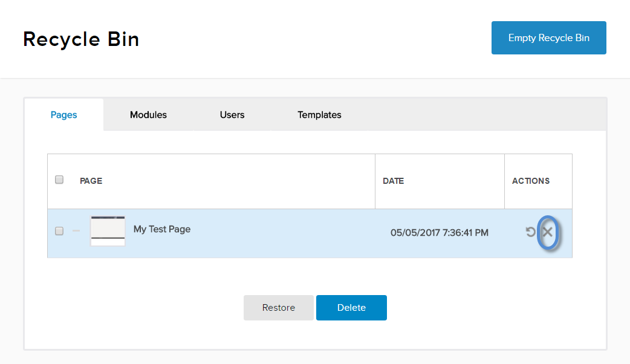Check the select-all checkbox in the PAGE header
The image size is (630, 364).
pyautogui.click(x=59, y=180)
